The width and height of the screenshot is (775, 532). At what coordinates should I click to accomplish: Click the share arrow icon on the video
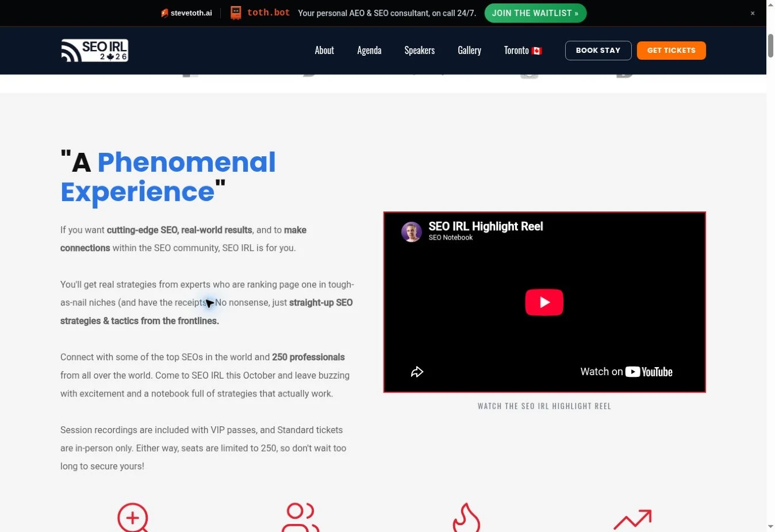pos(417,372)
